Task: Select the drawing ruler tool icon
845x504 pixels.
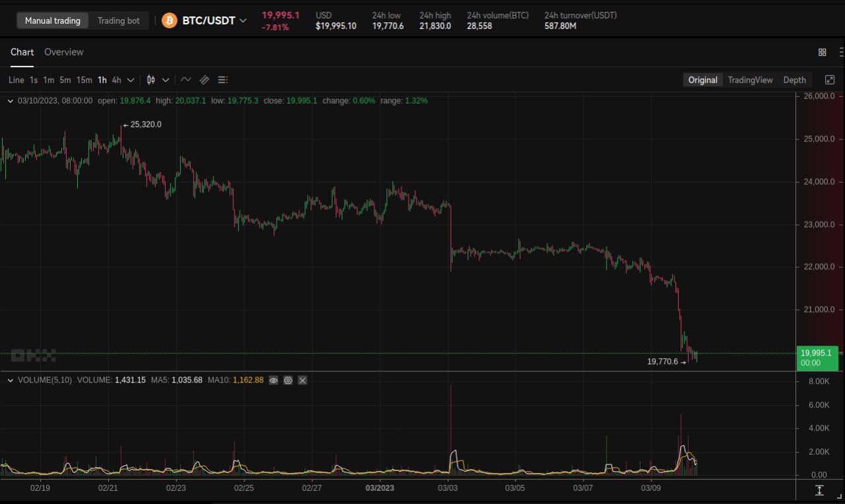Action: (205, 80)
